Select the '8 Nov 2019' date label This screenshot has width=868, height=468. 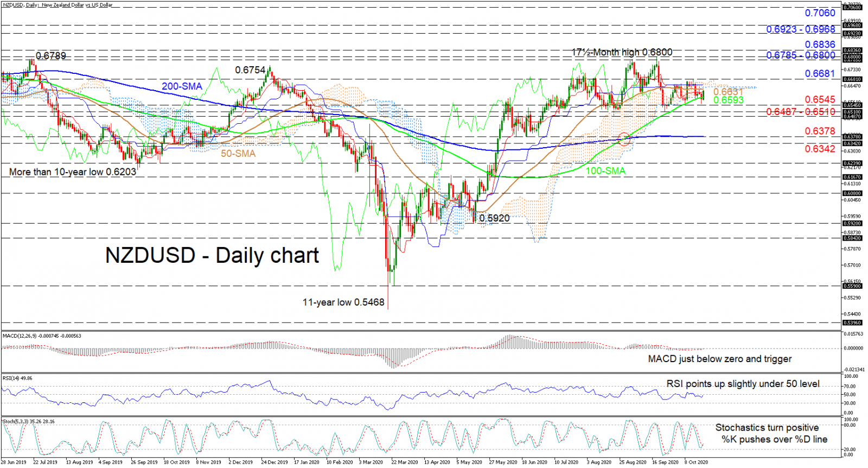click(209, 463)
